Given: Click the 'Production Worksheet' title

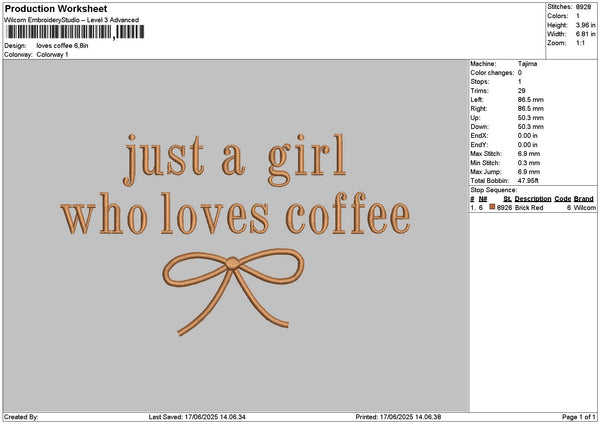Looking at the screenshot, I should coord(56,9).
